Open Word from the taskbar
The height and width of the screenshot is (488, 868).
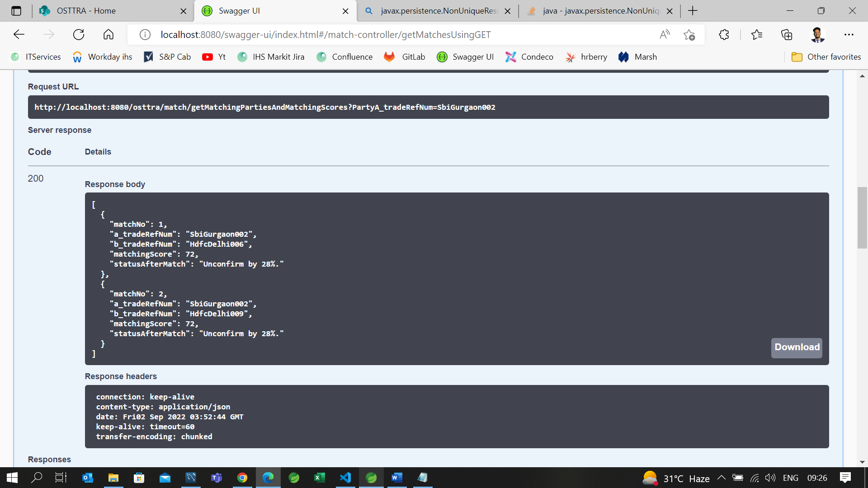[x=396, y=478]
